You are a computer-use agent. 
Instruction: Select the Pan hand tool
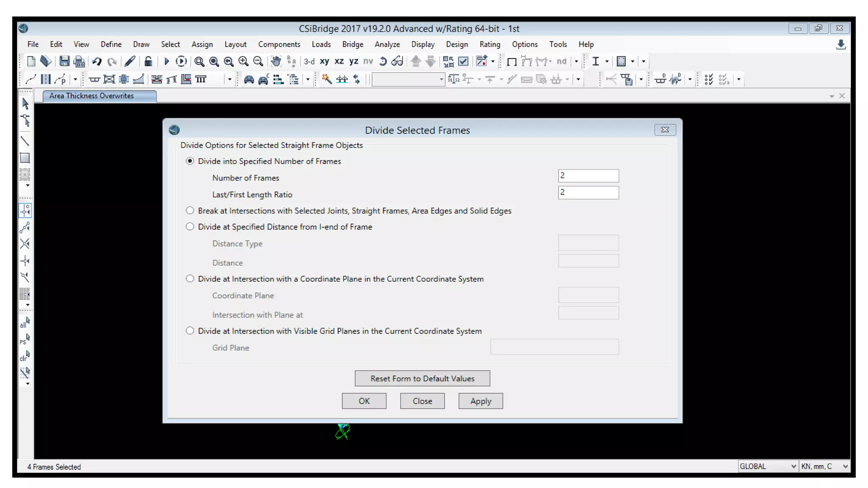coord(275,61)
